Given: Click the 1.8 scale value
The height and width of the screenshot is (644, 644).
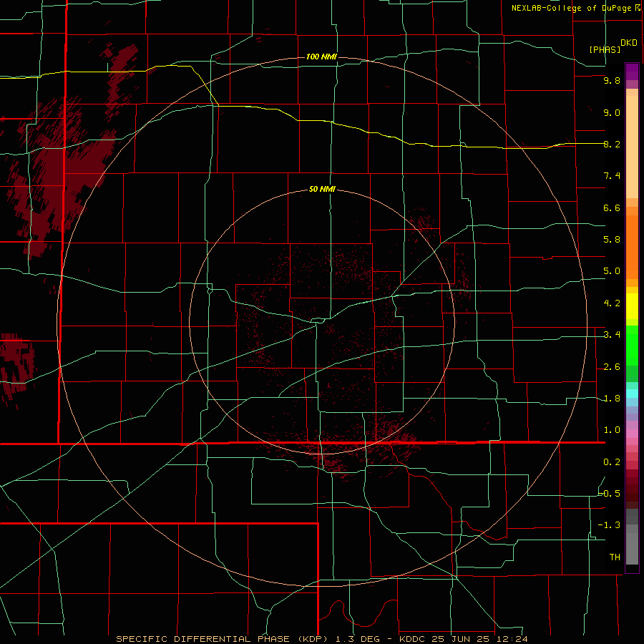Looking at the screenshot, I should pos(612,399).
